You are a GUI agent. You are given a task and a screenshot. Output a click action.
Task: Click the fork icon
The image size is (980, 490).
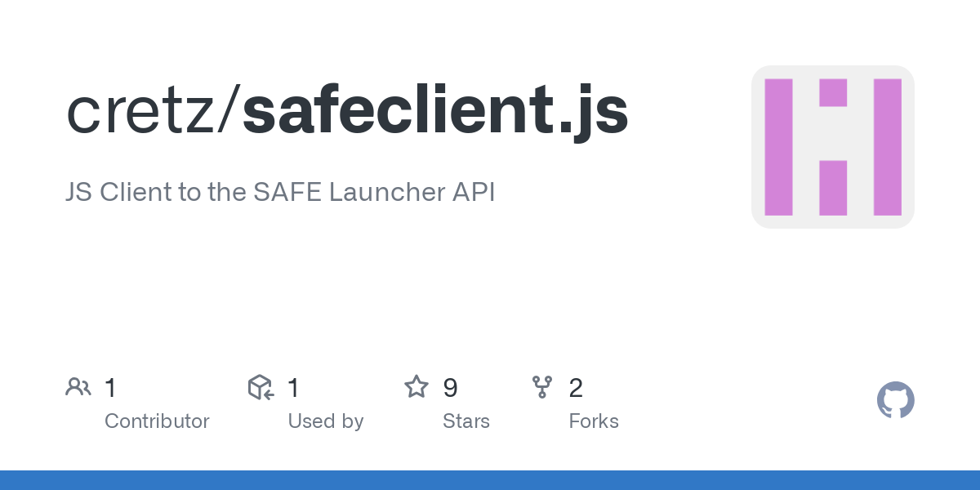click(542, 387)
